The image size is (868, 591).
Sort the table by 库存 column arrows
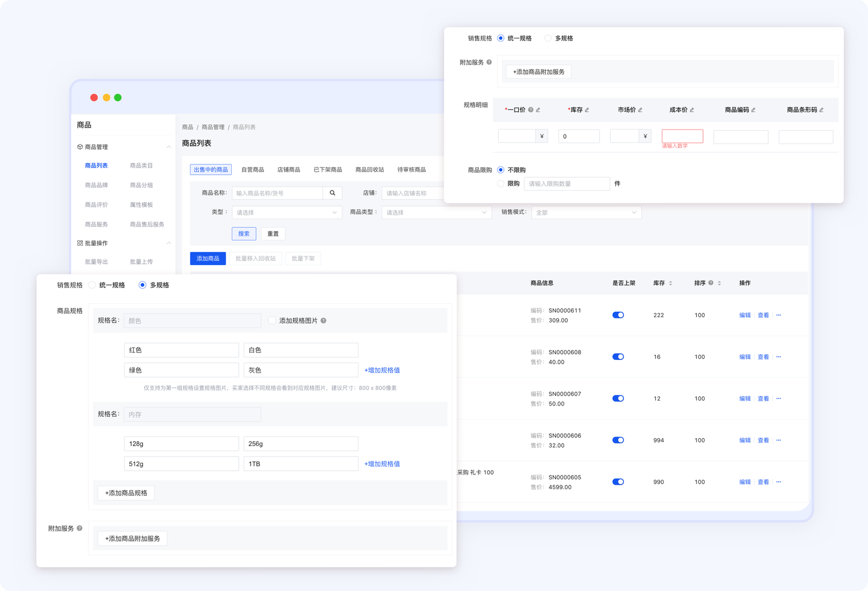(x=671, y=283)
